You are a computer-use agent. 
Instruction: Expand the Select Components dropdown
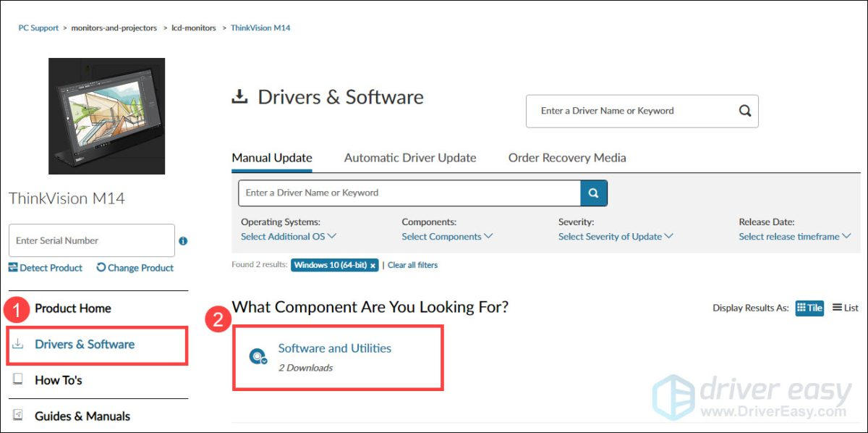click(x=446, y=236)
